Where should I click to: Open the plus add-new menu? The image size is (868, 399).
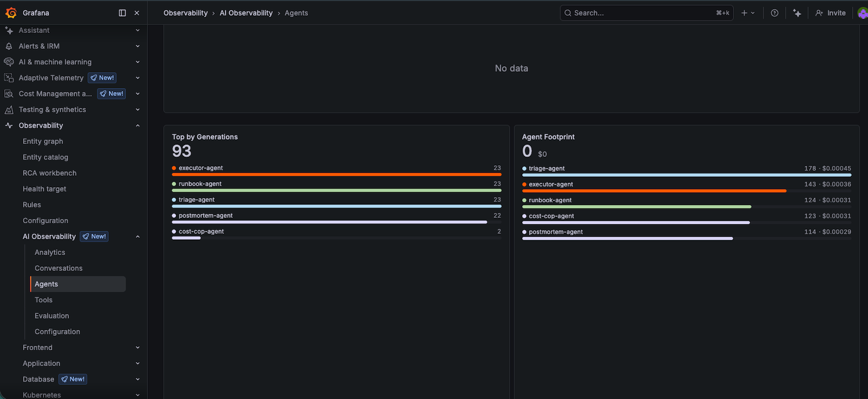click(748, 13)
